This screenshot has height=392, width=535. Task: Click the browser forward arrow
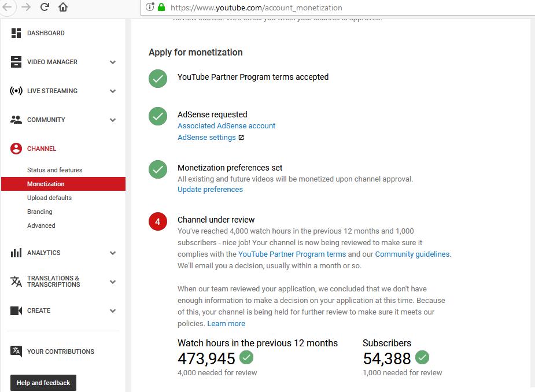coord(26,7)
